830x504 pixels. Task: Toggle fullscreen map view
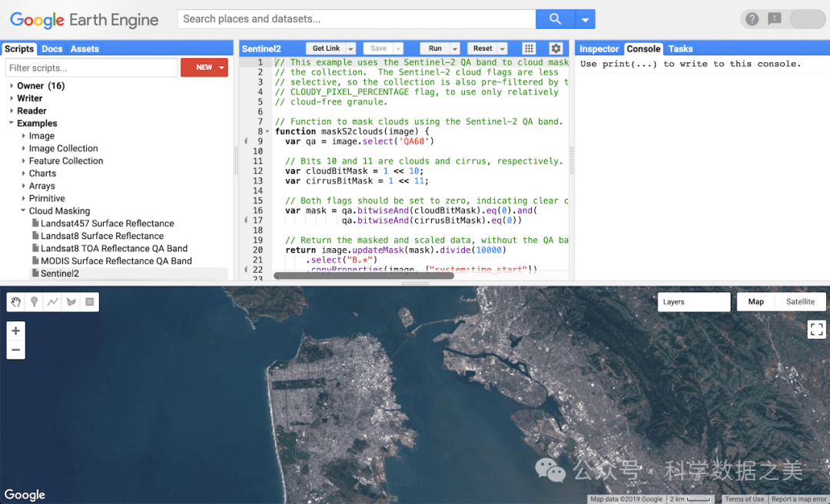coord(816,330)
